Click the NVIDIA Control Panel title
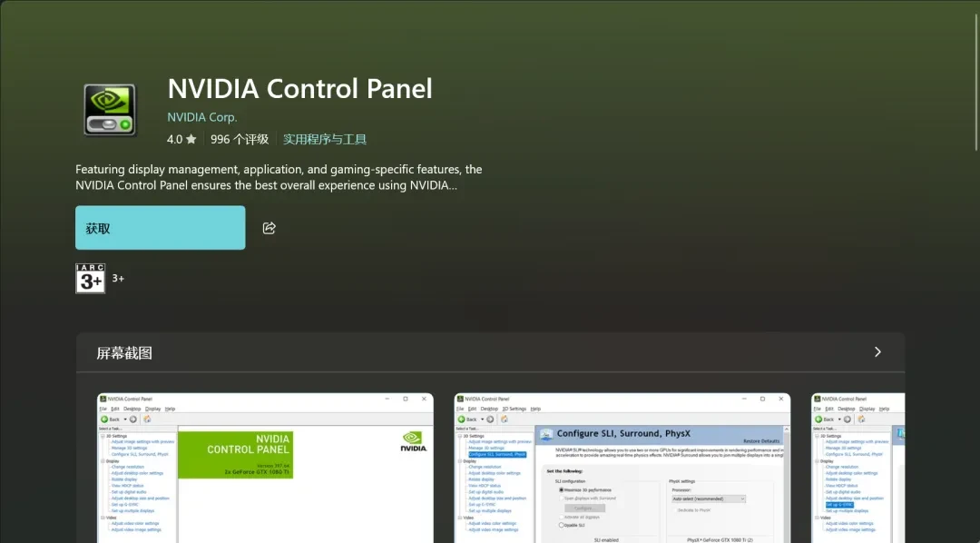 click(x=300, y=89)
